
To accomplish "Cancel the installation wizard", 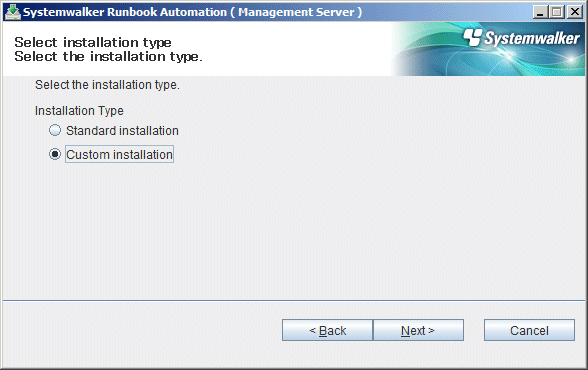I will tap(529, 330).
